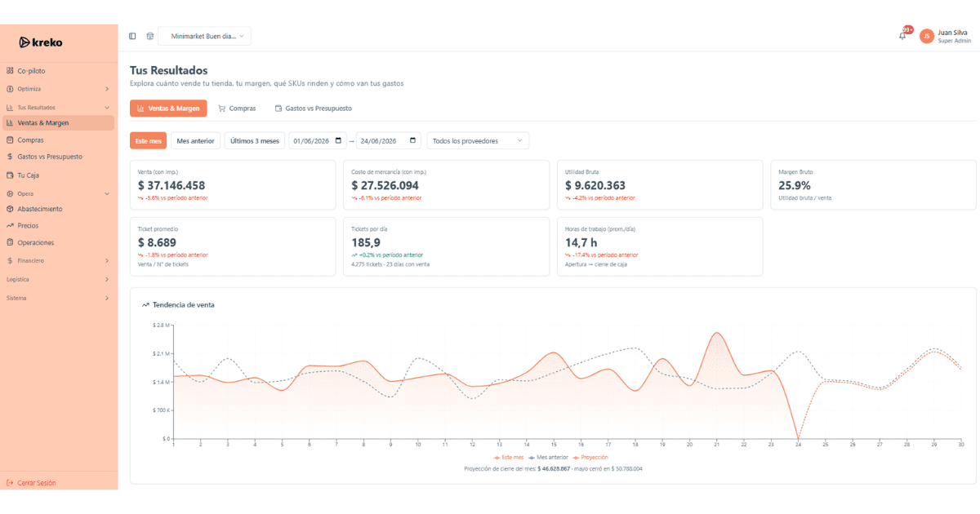
Task: Switch to the Gastos vs Presupuesto tab
Action: click(x=313, y=108)
